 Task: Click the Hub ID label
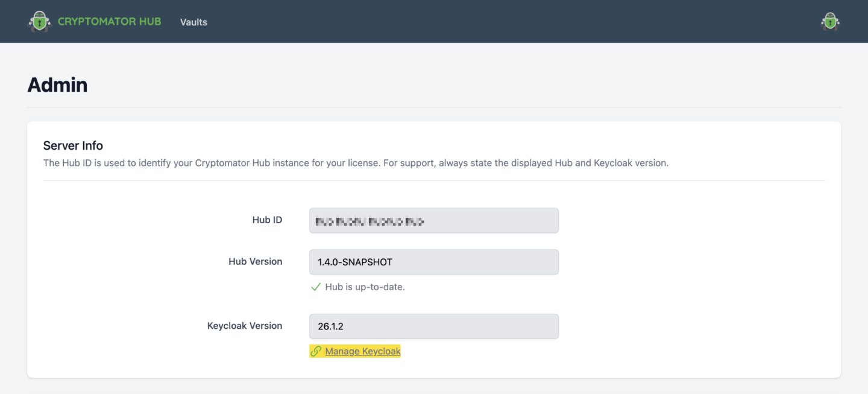(x=267, y=220)
